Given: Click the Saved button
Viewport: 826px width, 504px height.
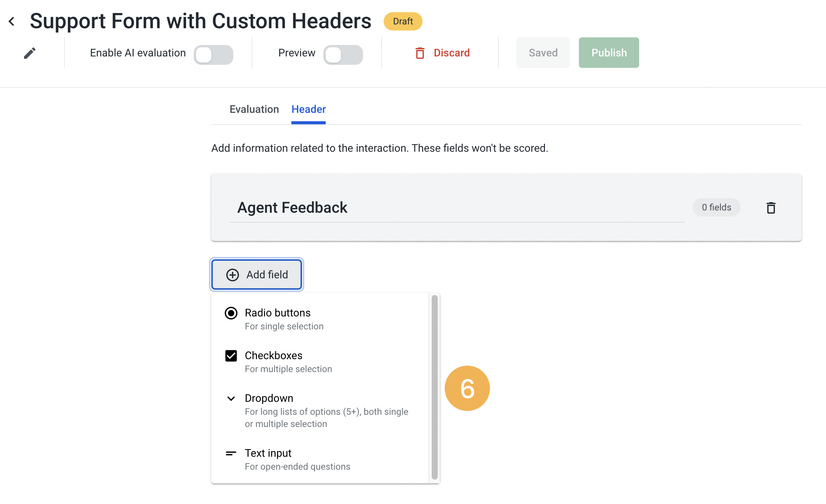Looking at the screenshot, I should point(543,53).
